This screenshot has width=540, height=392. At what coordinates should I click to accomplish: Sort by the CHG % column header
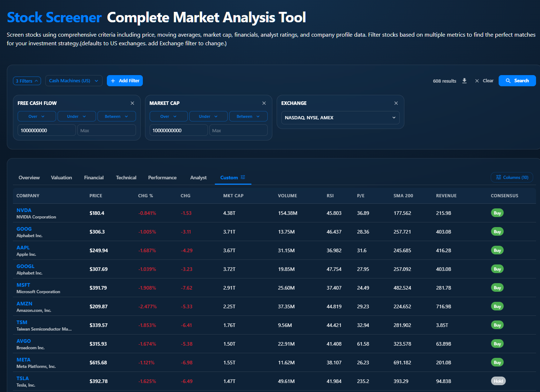tap(146, 196)
